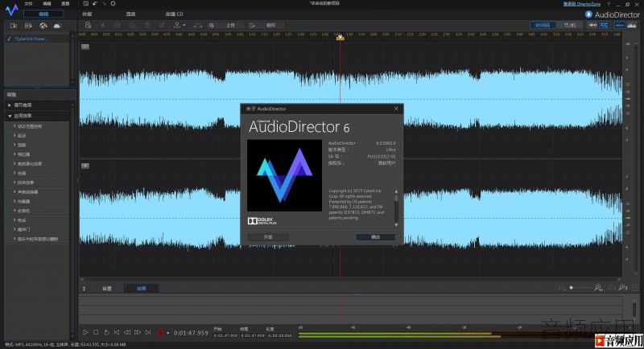Viewport: 644px width, 349px height.
Task: Click the crop icon in edit toolbar
Action: point(163,26)
